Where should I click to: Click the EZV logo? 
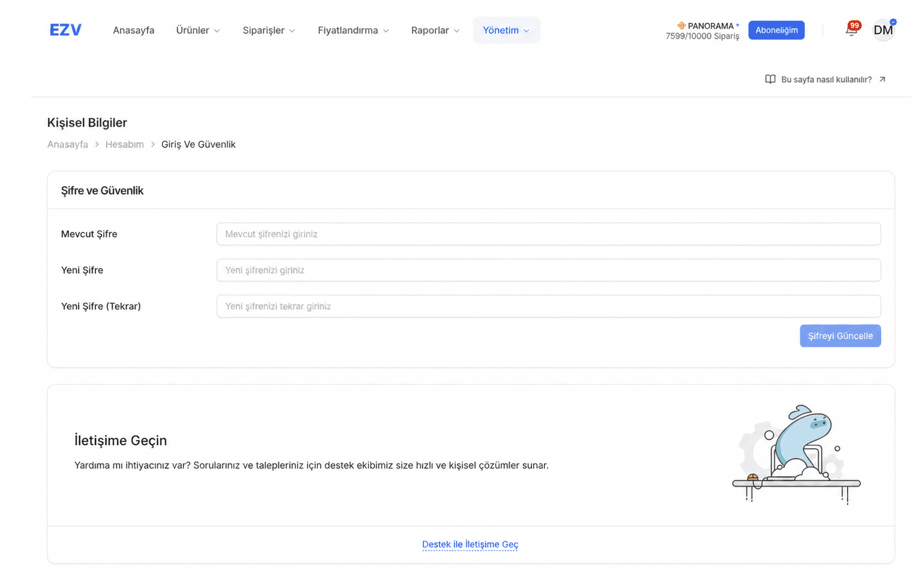tap(66, 30)
